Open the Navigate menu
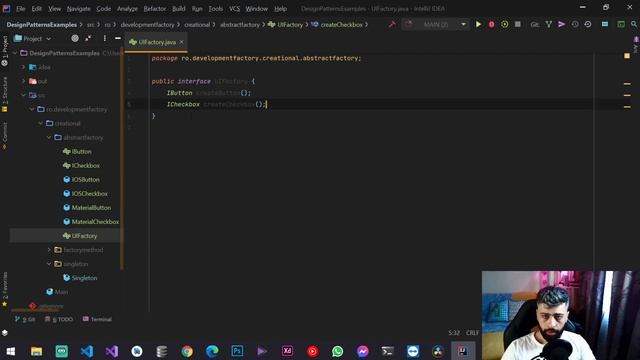 [78, 9]
